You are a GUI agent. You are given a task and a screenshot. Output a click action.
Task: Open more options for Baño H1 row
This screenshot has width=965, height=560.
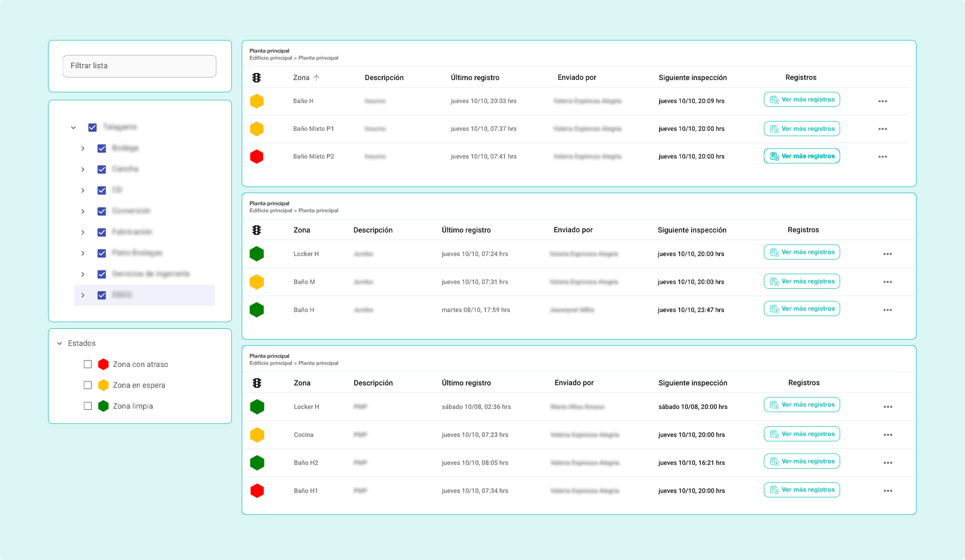click(888, 491)
